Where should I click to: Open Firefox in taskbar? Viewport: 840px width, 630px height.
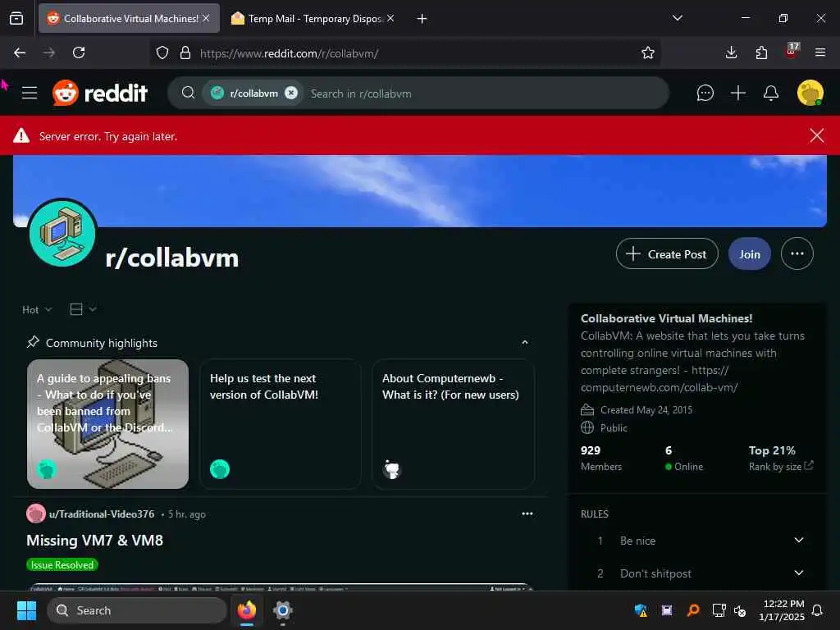tap(246, 610)
